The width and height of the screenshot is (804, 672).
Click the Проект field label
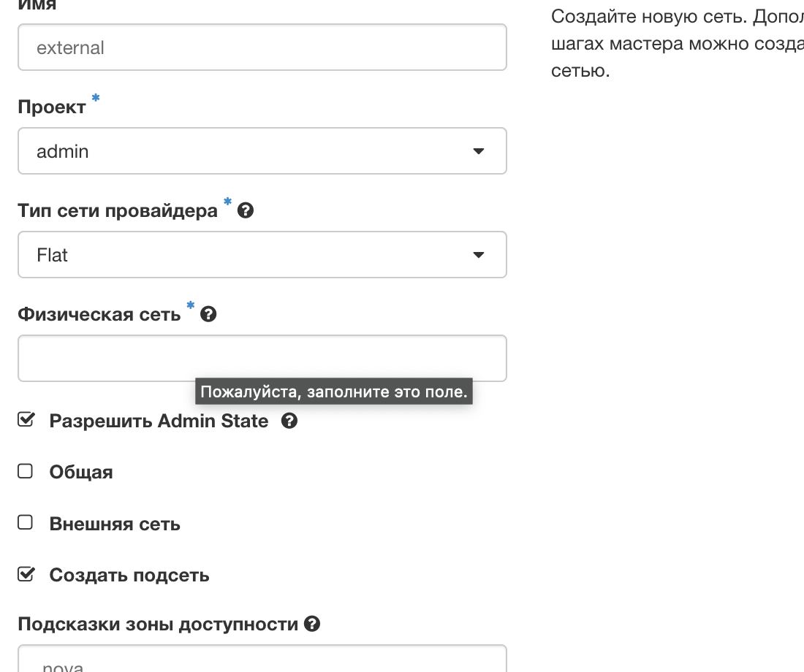pyautogui.click(x=52, y=107)
